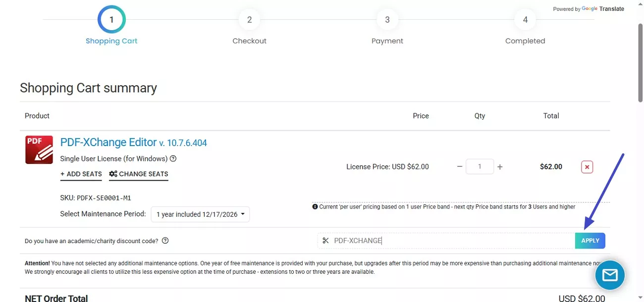The height and width of the screenshot is (302, 644).
Task: Click the ADD SEATS link
Action: 81,174
